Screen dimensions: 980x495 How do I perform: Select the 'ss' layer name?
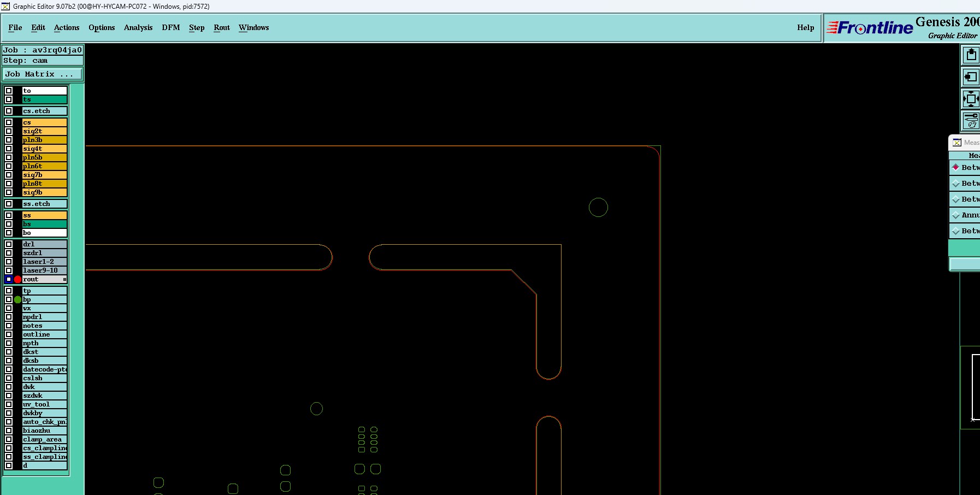[45, 215]
